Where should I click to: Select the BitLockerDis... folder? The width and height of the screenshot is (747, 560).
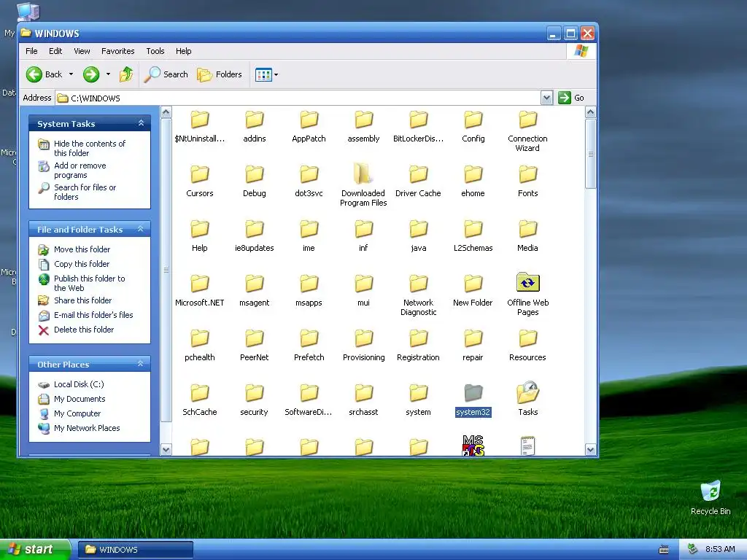pos(418,127)
